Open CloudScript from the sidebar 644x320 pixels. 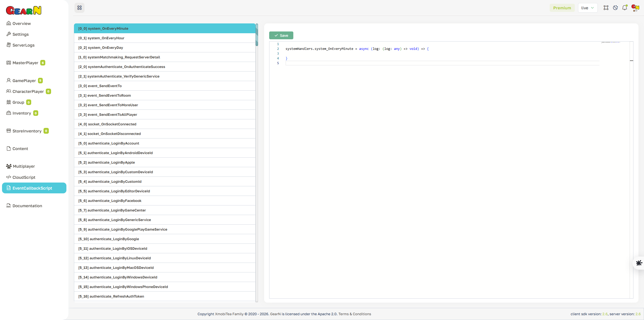pos(24,177)
